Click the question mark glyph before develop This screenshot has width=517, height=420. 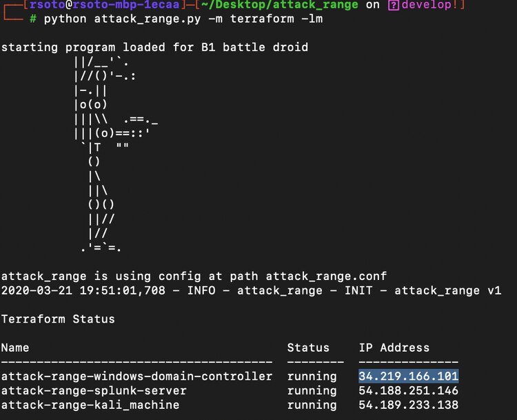click(x=393, y=6)
